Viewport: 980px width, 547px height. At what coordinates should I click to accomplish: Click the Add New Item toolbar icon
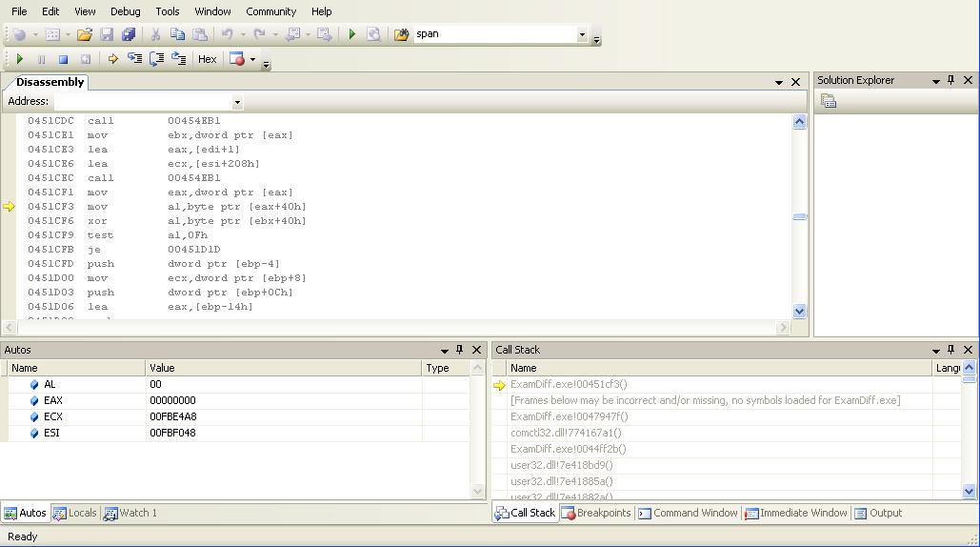[53, 34]
